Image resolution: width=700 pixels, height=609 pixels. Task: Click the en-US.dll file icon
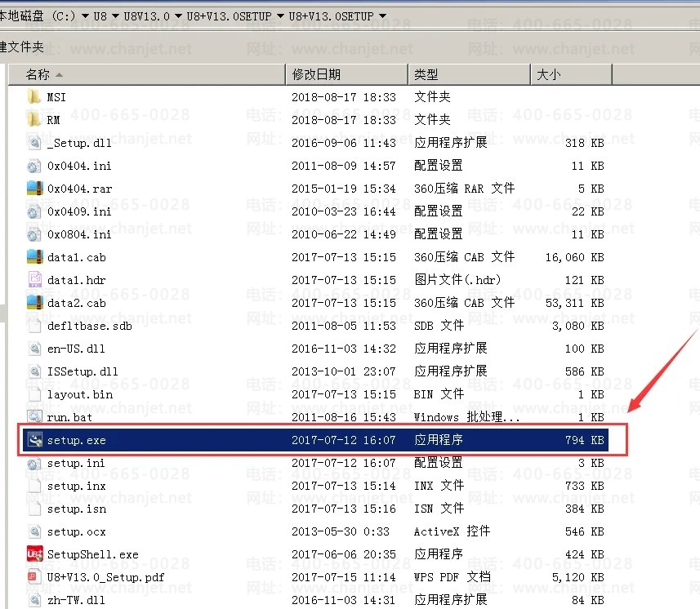point(34,349)
